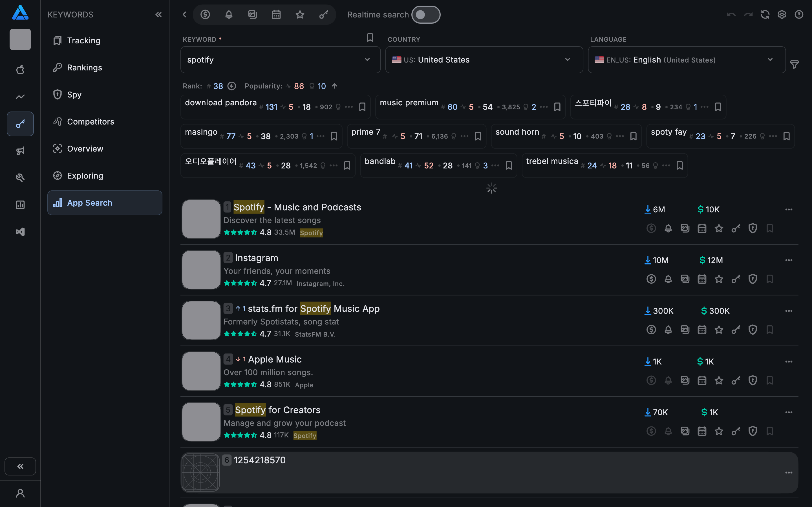Click the Instagram app thumbnail
Image resolution: width=812 pixels, height=507 pixels.
[x=201, y=270]
